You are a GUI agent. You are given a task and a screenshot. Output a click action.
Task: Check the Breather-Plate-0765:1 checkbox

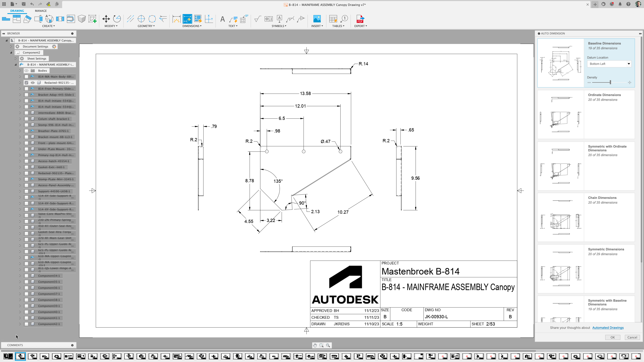tap(27, 131)
